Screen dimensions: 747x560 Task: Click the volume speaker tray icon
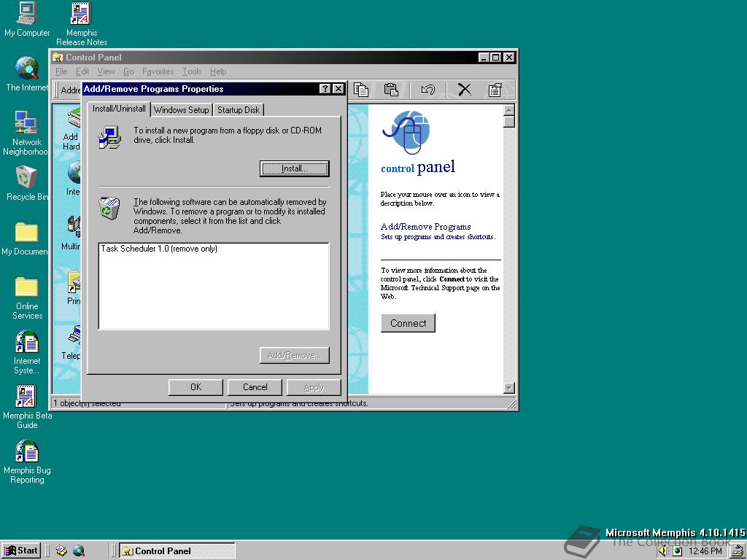pos(662,551)
